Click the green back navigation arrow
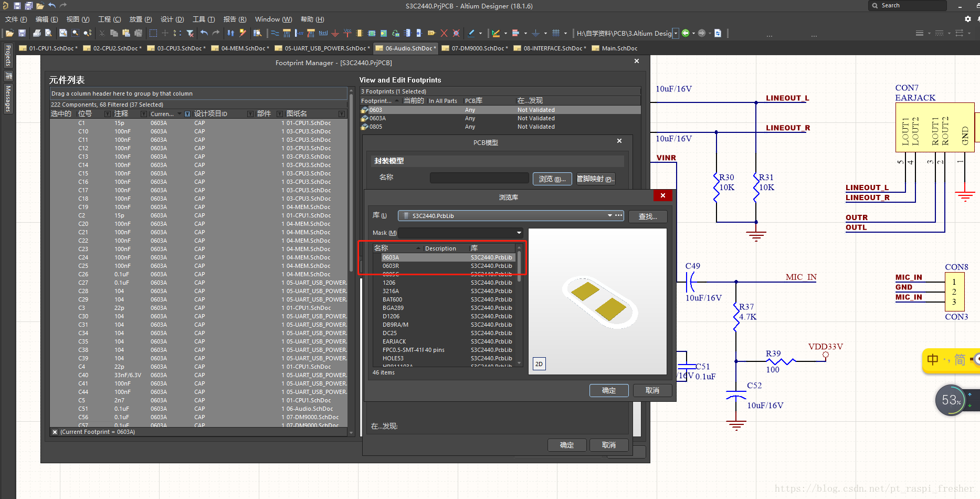Viewport: 980px width, 499px height. click(x=686, y=33)
